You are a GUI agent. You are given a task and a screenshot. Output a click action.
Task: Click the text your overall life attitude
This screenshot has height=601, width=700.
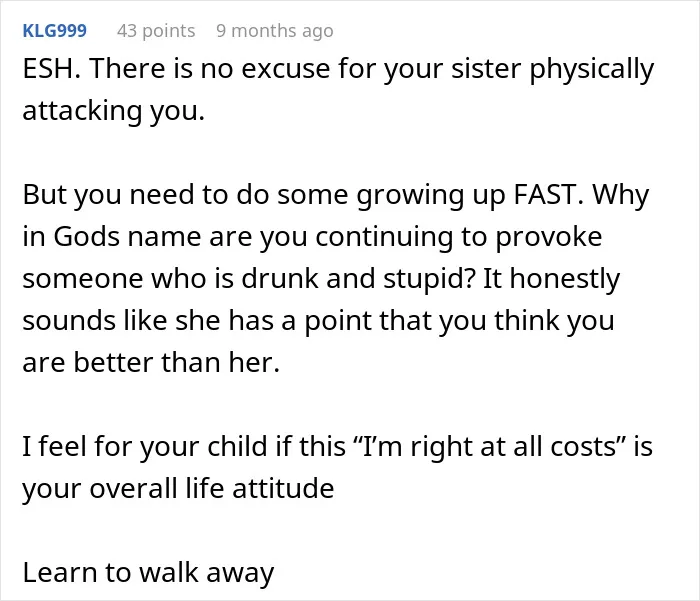pyautogui.click(x=178, y=488)
